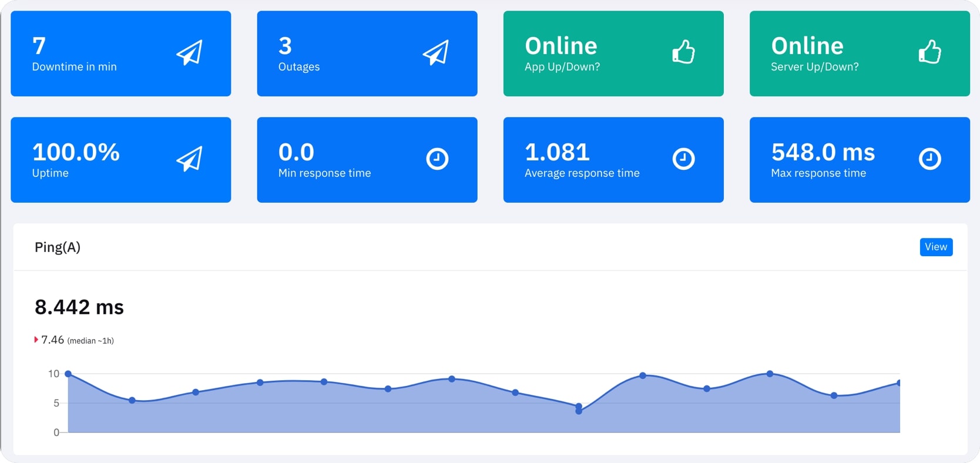Click the y-axis label 5 on the chart
980x463 pixels.
[56, 403]
